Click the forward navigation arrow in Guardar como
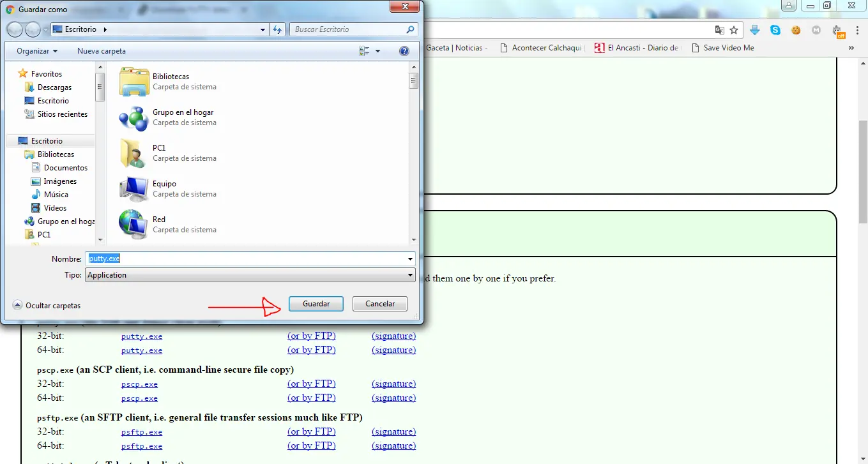 [x=32, y=29]
